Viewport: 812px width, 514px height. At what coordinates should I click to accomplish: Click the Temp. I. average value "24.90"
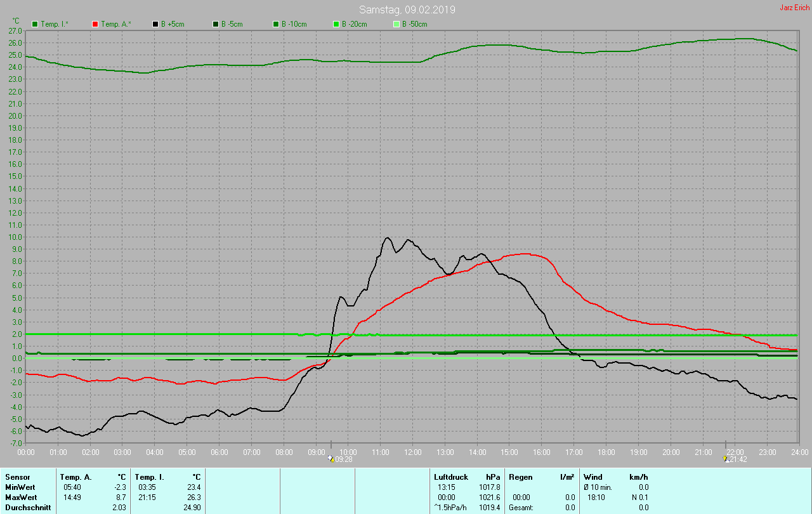[x=192, y=508]
